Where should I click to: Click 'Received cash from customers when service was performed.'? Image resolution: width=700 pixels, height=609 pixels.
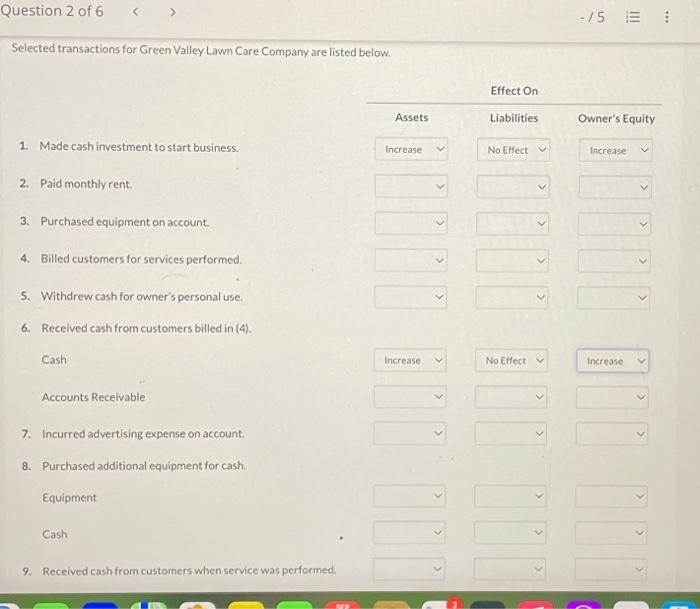[189, 571]
